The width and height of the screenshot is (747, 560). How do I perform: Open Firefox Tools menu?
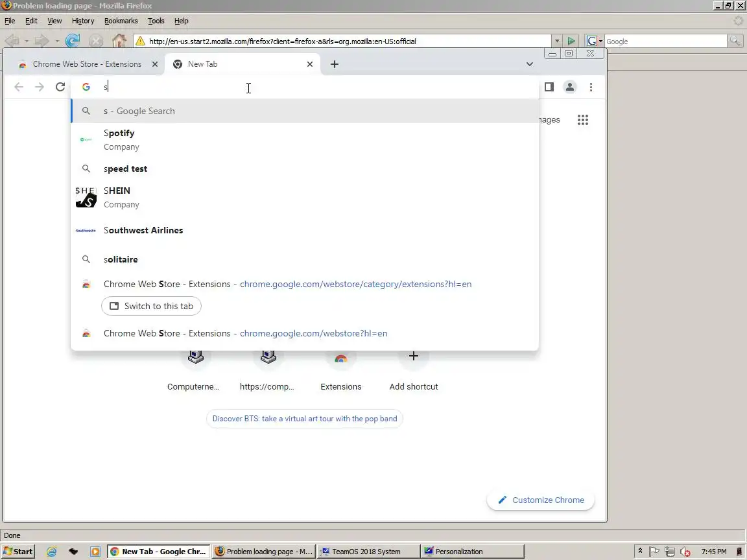[x=156, y=21]
